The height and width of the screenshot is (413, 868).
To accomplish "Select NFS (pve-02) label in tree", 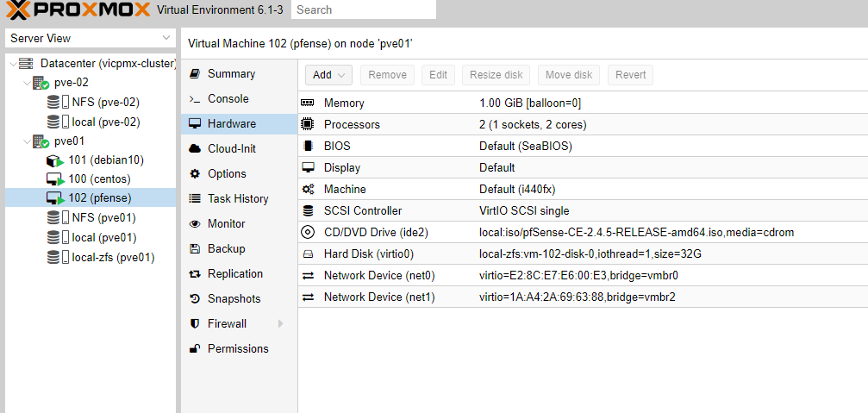I will pos(106,103).
